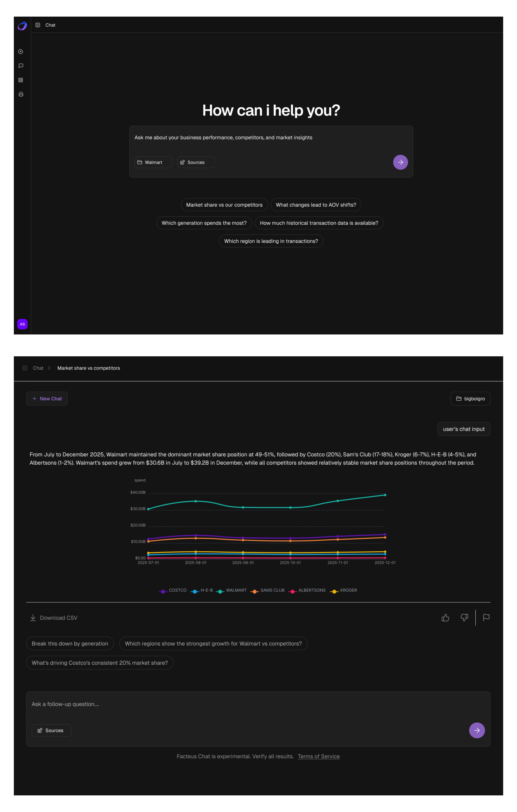The image size is (517, 812).
Task: Open the Walmart workspace selector
Action: 153,162
